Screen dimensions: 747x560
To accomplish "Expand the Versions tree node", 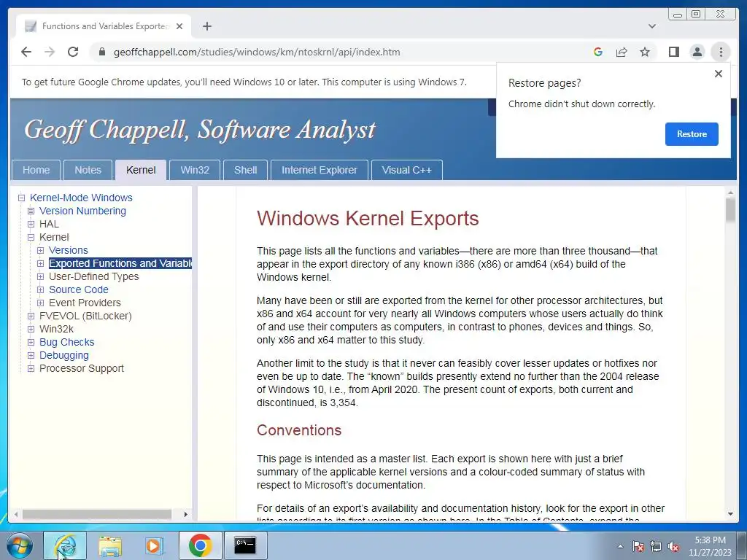I will [41, 250].
